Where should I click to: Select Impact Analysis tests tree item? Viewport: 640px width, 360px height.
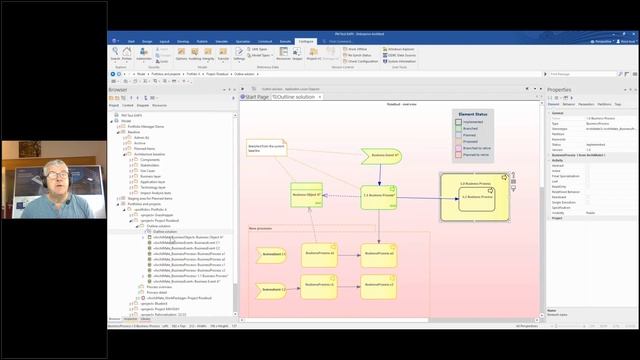(x=156, y=193)
